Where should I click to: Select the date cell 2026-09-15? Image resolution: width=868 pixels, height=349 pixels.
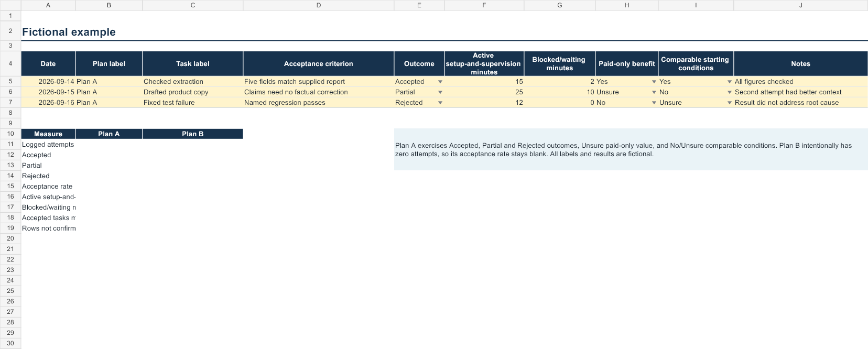(48, 92)
